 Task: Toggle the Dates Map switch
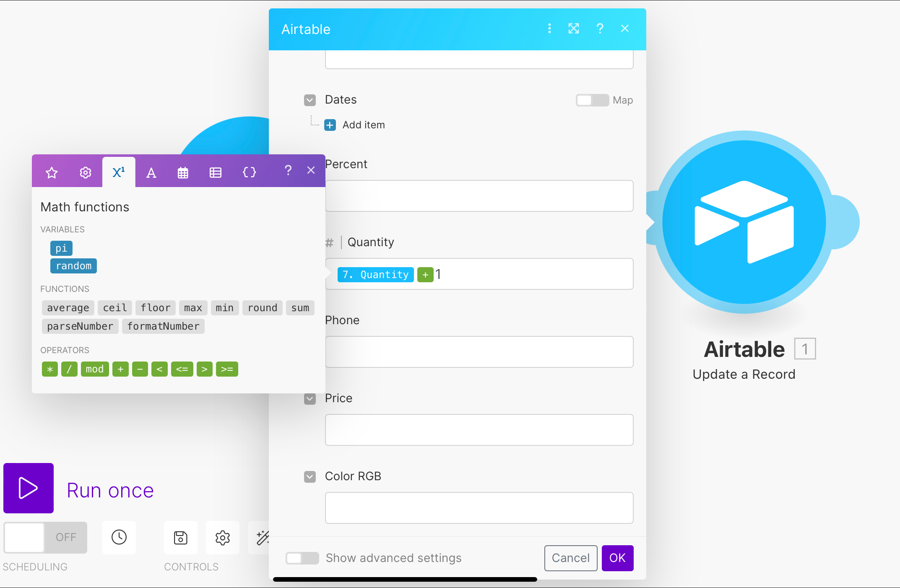point(592,100)
